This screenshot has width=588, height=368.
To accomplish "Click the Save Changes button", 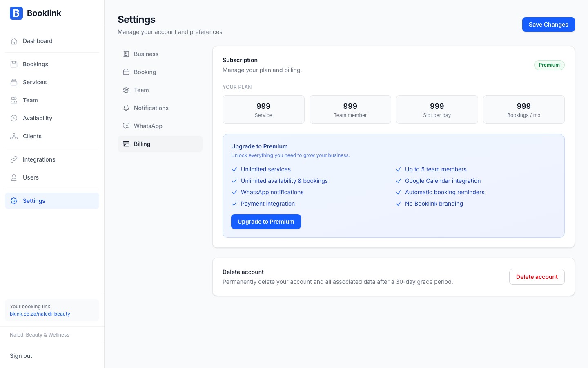I will pyautogui.click(x=548, y=25).
